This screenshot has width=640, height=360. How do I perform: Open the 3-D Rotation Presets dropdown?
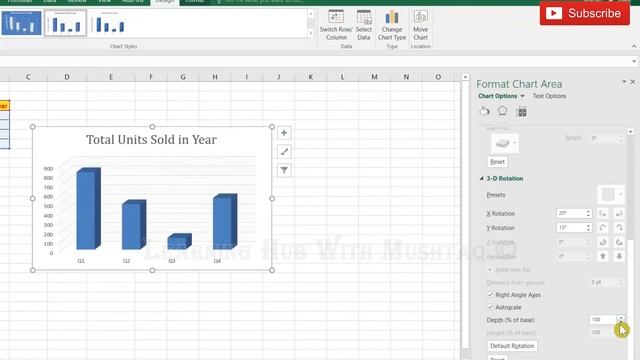point(611,195)
